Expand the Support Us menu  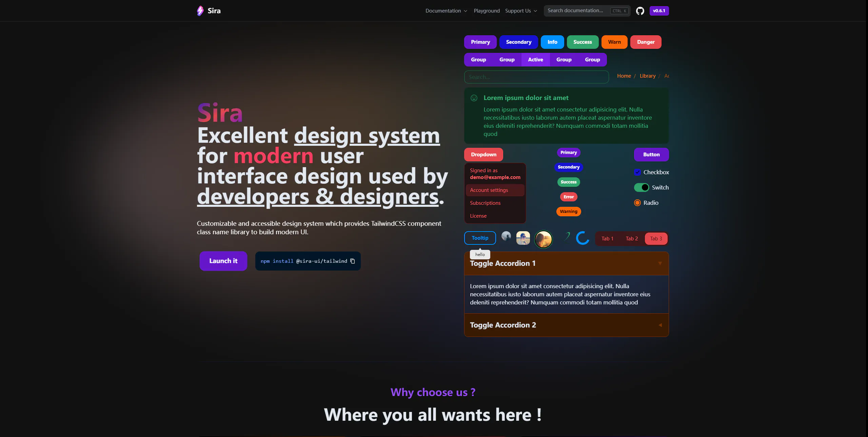(521, 11)
